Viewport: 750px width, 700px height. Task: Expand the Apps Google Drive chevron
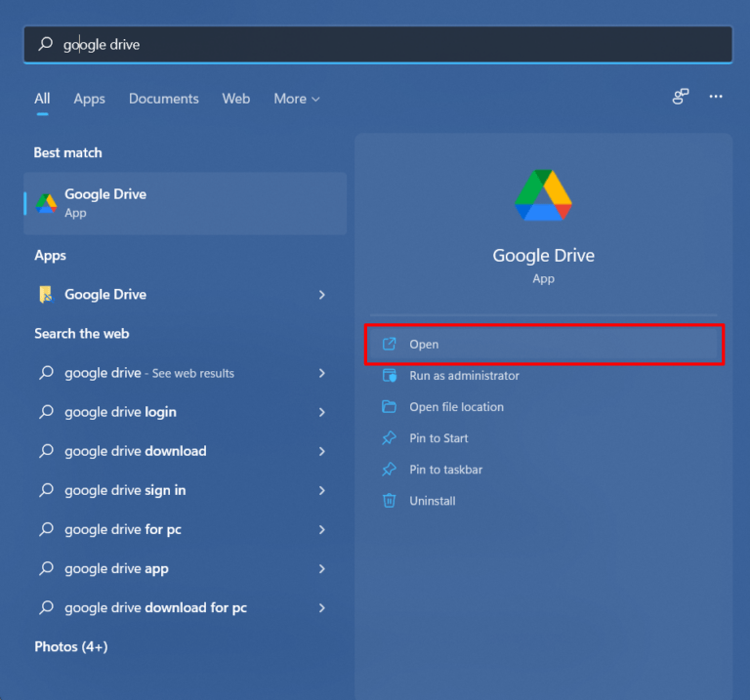point(322,295)
